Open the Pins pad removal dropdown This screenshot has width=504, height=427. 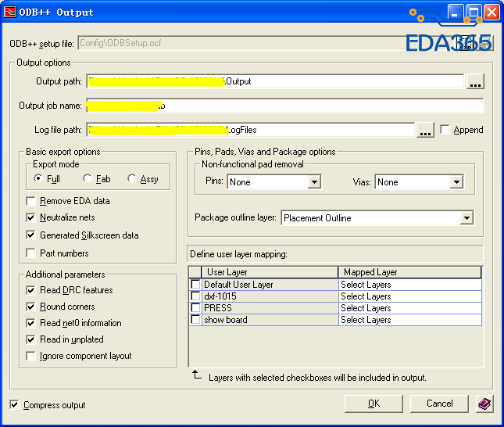314,182
